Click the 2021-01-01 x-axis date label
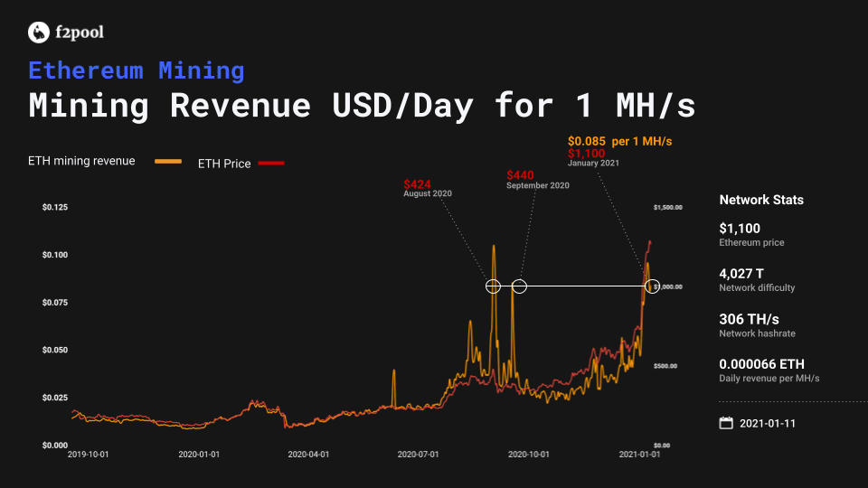868x488 pixels. [x=639, y=455]
